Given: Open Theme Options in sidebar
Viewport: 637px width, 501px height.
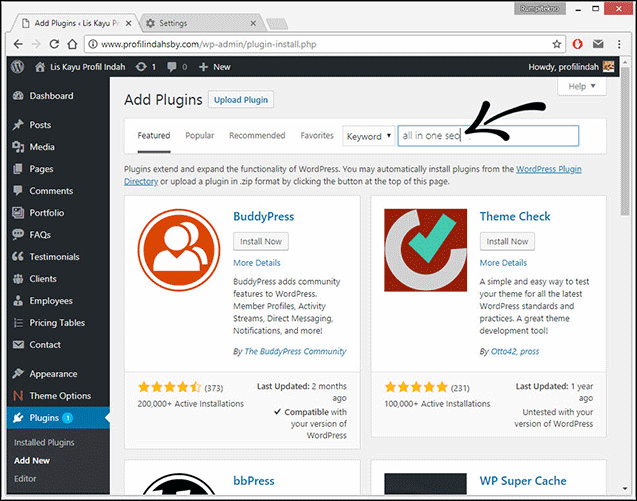Looking at the screenshot, I should (60, 396).
